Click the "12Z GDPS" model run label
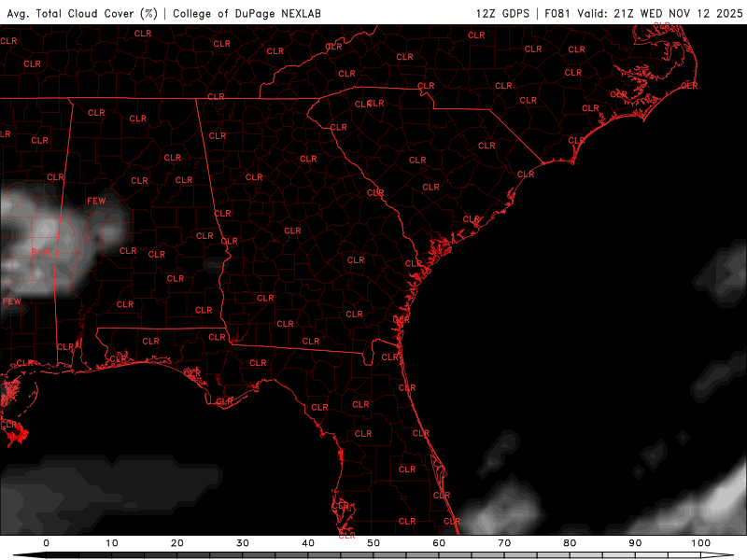 [x=502, y=13]
